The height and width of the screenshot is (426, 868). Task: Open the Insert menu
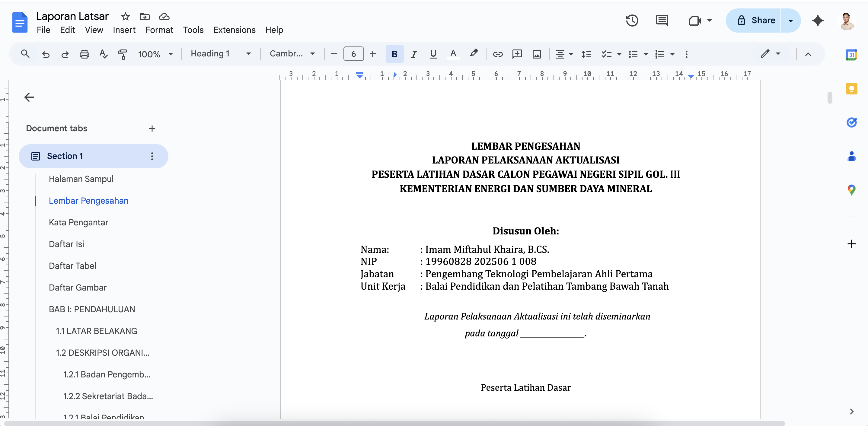tap(124, 30)
